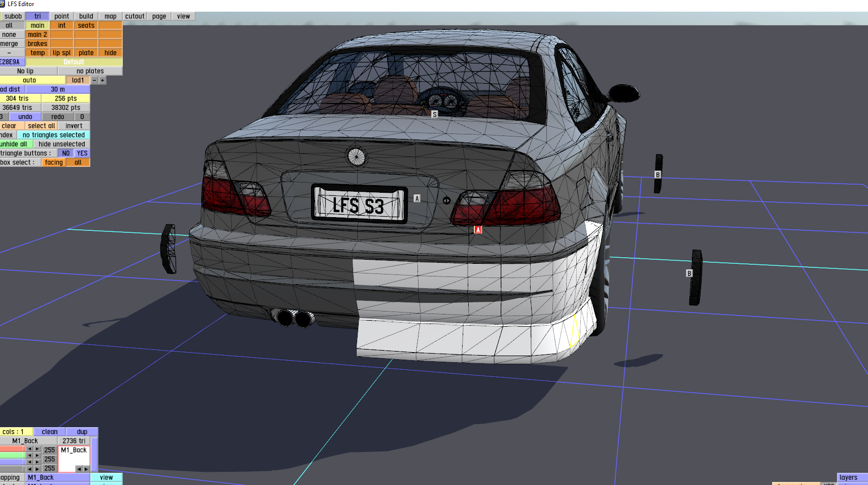Screen dimensions: 868x485
Task: Increase red value with right arrow
Action: pyautogui.click(x=37, y=449)
